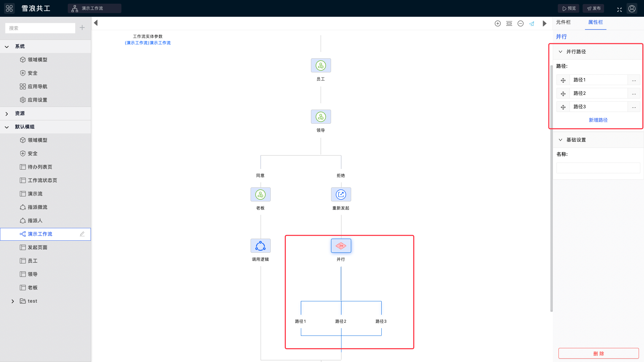
Task: Click the move handle for 路径2
Action: pyautogui.click(x=563, y=94)
